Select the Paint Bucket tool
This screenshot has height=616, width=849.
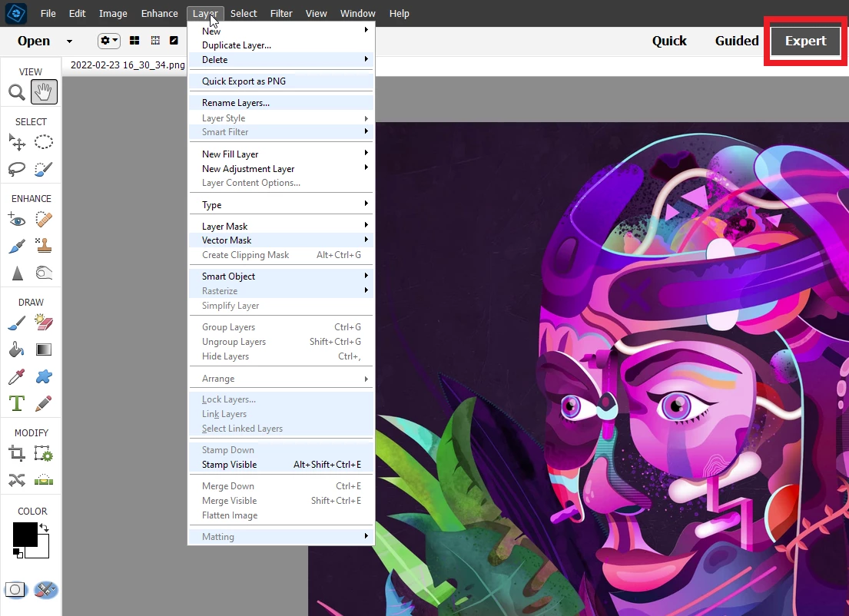pyautogui.click(x=17, y=349)
